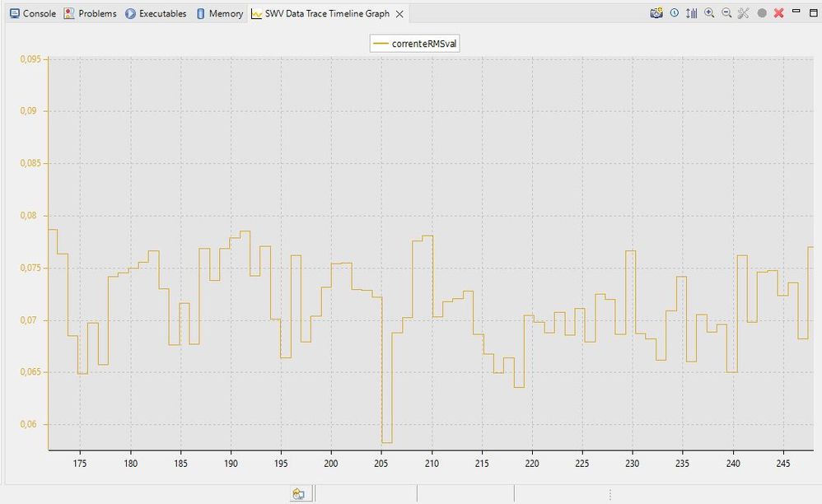
Task: Click the 215 time axis label
Action: [x=482, y=464]
